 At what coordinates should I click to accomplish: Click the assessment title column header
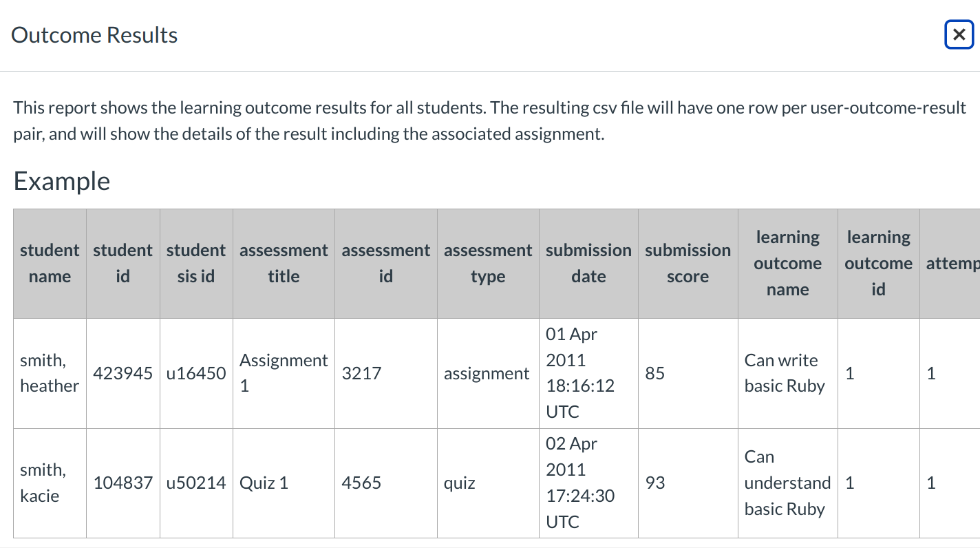tap(284, 263)
